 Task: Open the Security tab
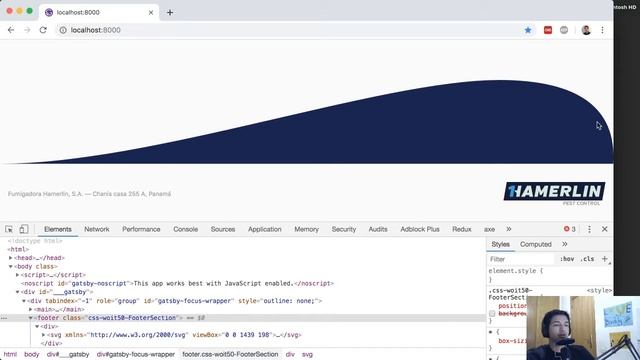pyautogui.click(x=344, y=229)
